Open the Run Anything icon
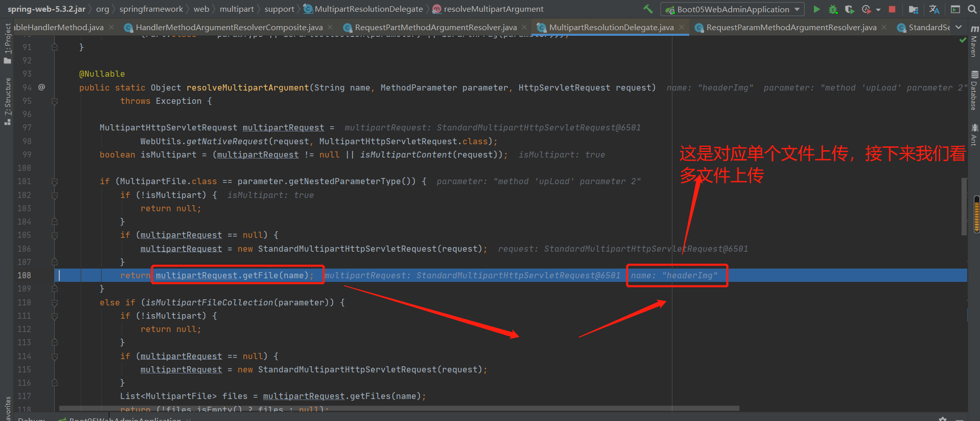Image resolution: width=980 pixels, height=421 pixels. pyautogui.click(x=955, y=9)
